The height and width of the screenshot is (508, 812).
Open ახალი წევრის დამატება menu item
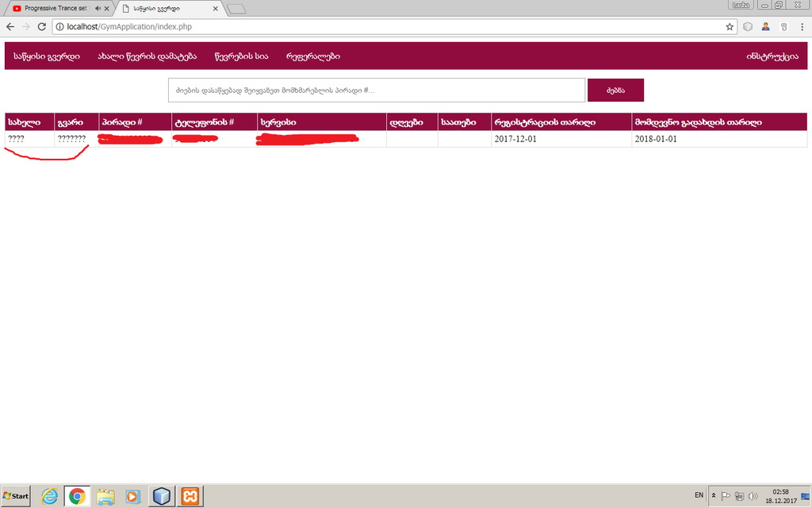point(147,56)
